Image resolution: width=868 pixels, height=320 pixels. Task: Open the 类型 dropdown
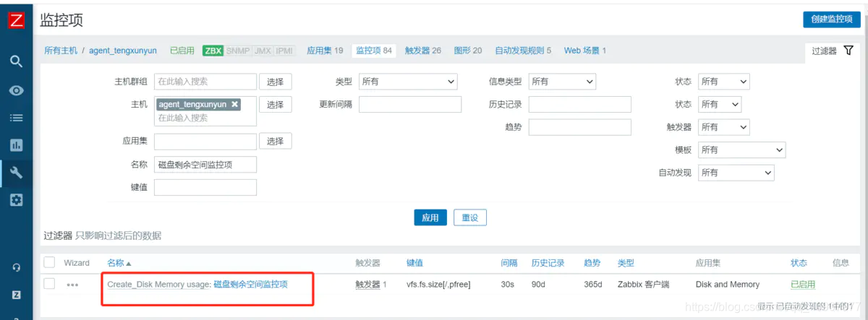[x=408, y=82]
